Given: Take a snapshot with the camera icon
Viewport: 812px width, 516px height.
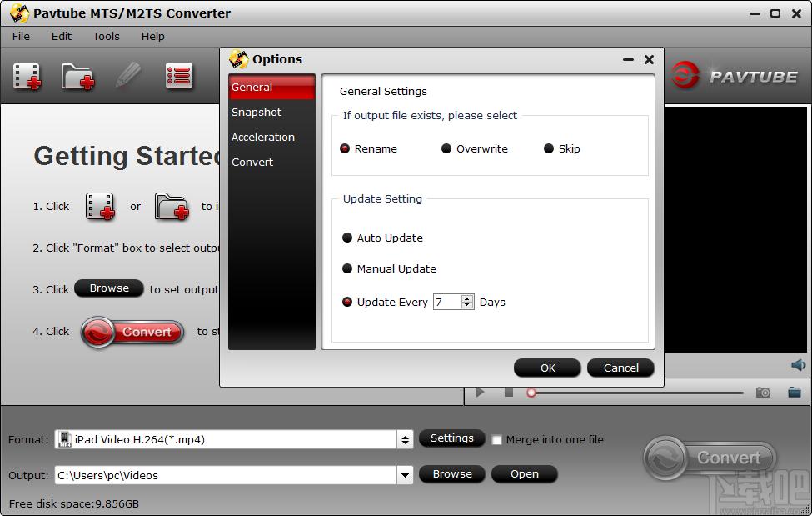Looking at the screenshot, I should [763, 393].
